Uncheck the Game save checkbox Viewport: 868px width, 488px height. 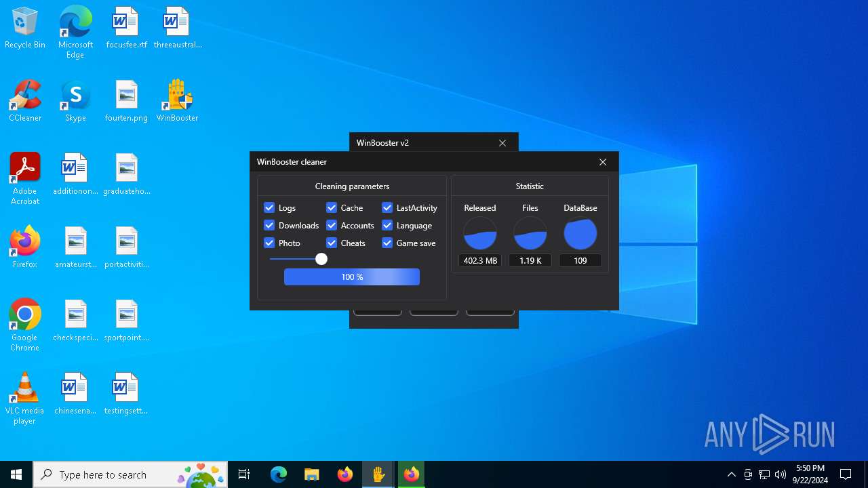(x=387, y=243)
